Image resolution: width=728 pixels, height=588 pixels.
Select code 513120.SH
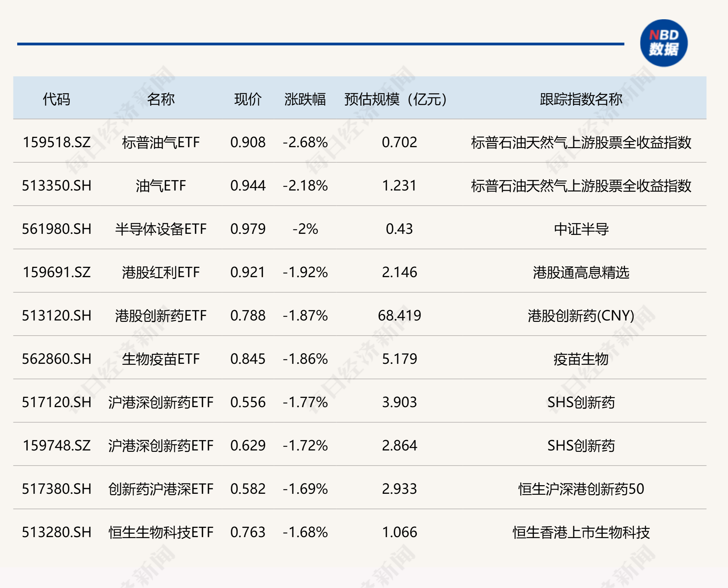(x=56, y=316)
